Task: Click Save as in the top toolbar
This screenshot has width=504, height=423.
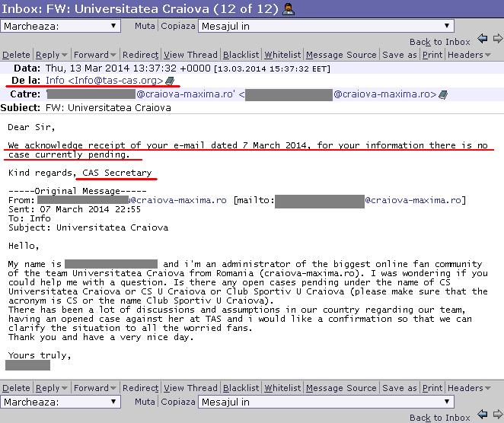Action: 400,55
